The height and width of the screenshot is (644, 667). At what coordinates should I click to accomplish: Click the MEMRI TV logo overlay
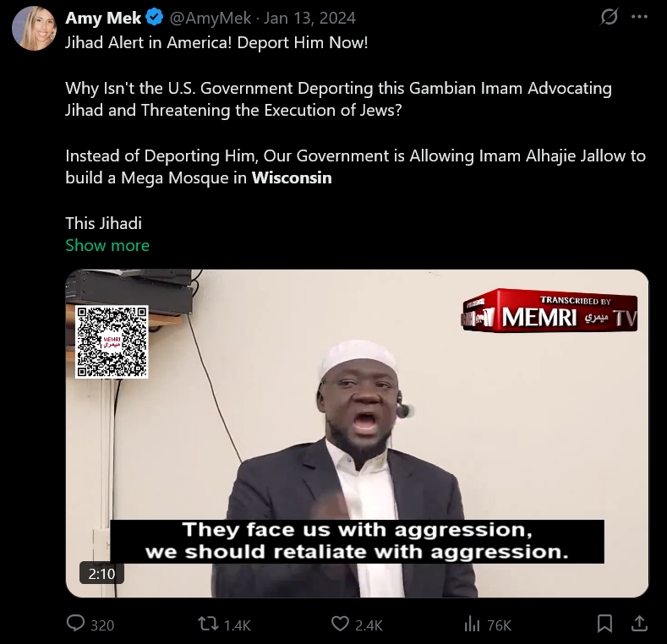549,310
